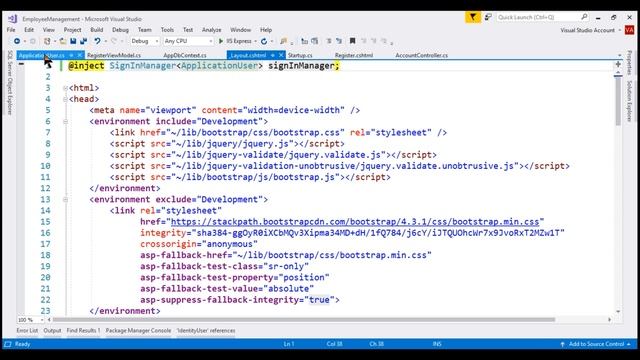The height and width of the screenshot is (360, 640).
Task: Open the Test menu
Action: (x=188, y=30)
